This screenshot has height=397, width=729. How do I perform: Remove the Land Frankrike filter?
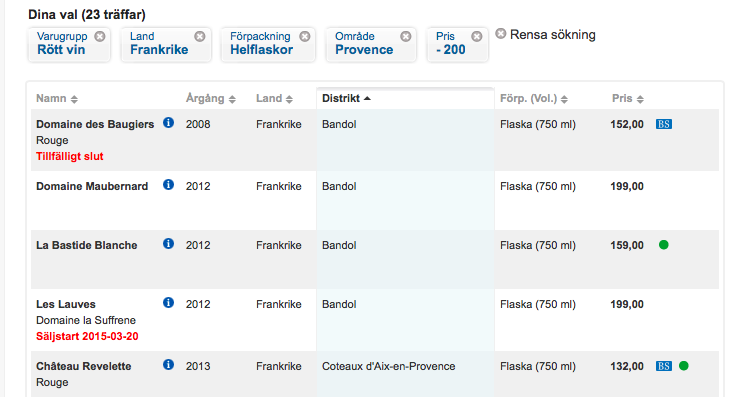200,36
